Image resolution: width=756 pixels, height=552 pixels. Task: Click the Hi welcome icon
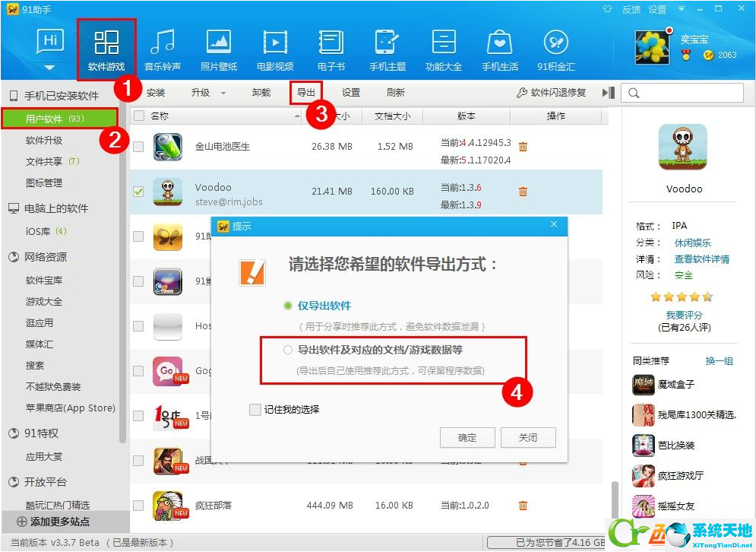pyautogui.click(x=50, y=41)
